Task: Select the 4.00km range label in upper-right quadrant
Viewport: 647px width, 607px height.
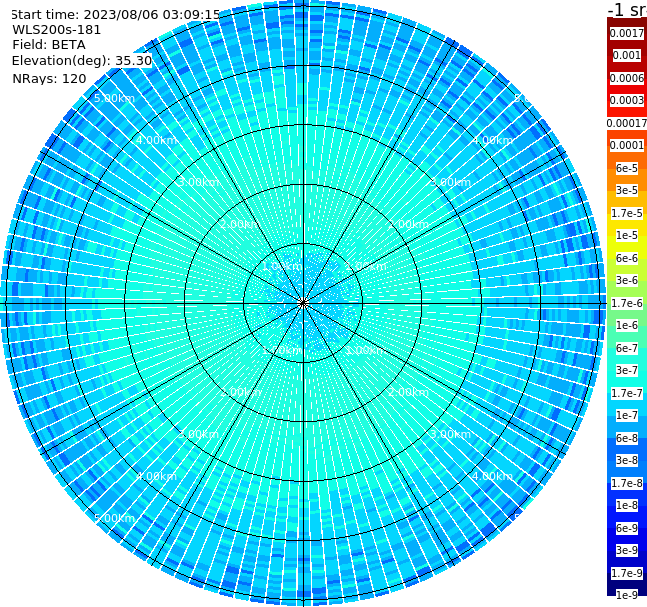Action: (492, 140)
